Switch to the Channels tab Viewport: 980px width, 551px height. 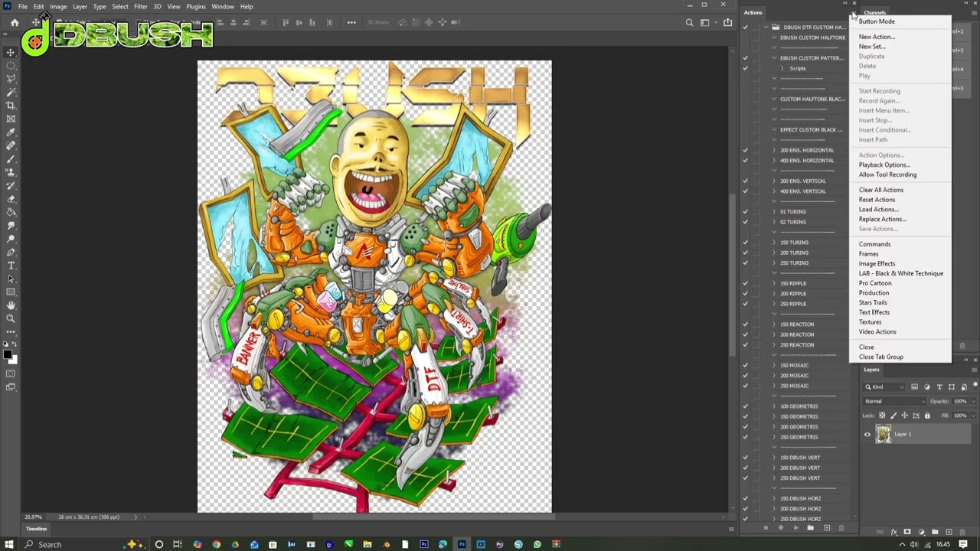(874, 12)
